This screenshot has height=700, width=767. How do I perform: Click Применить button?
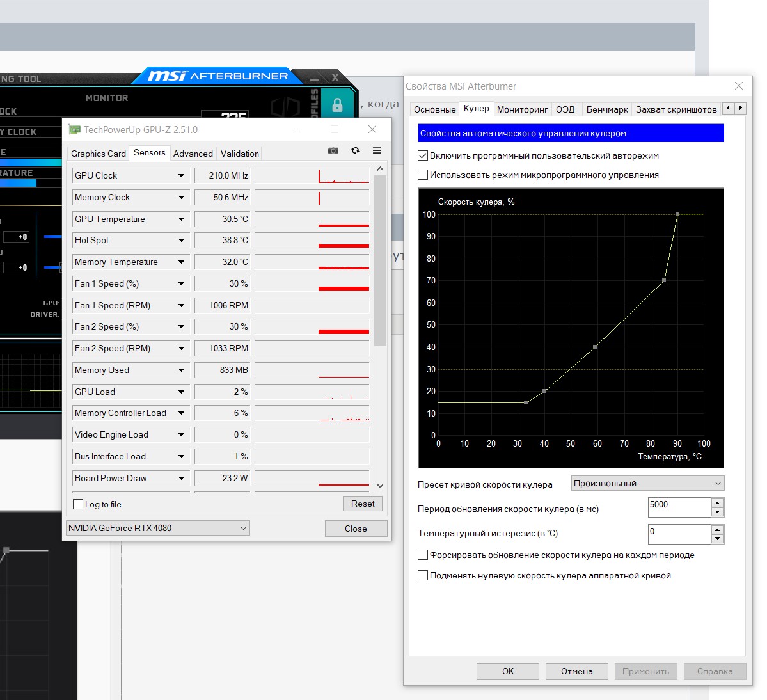tap(645, 671)
